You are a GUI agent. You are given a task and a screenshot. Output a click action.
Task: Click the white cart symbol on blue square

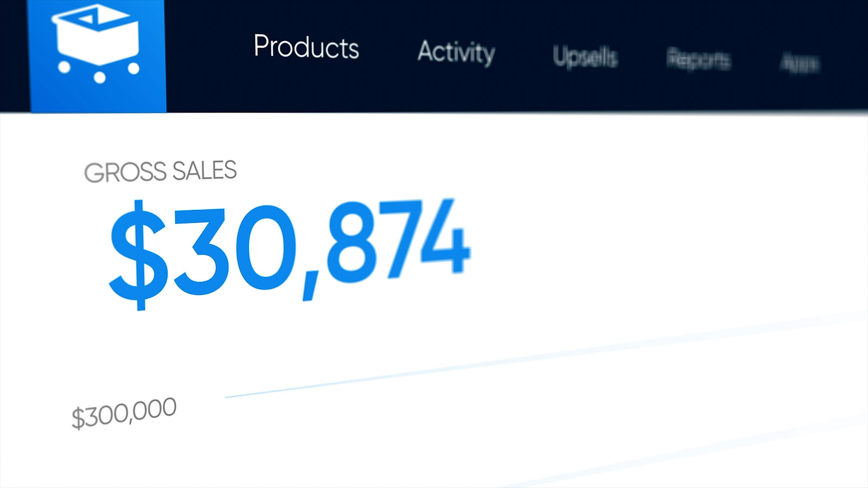coord(98,43)
